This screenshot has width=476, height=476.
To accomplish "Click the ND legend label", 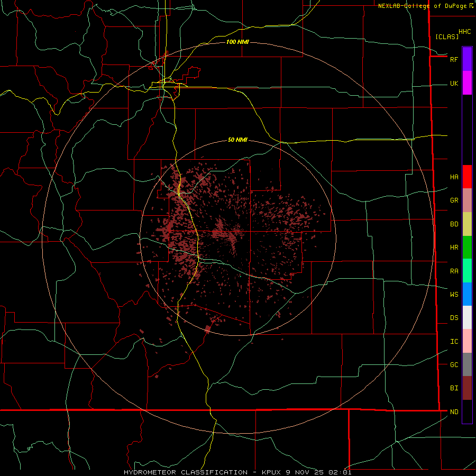I will [x=454, y=412].
